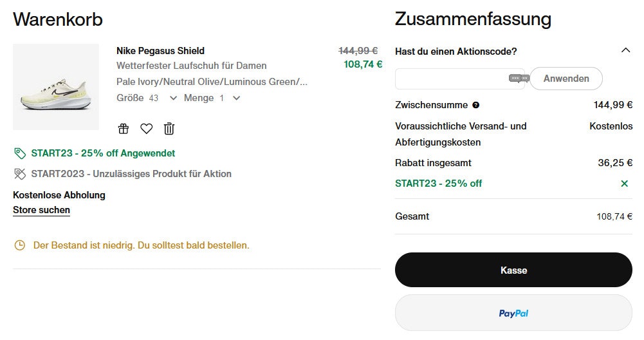Remove item using trash can icon

click(x=169, y=129)
